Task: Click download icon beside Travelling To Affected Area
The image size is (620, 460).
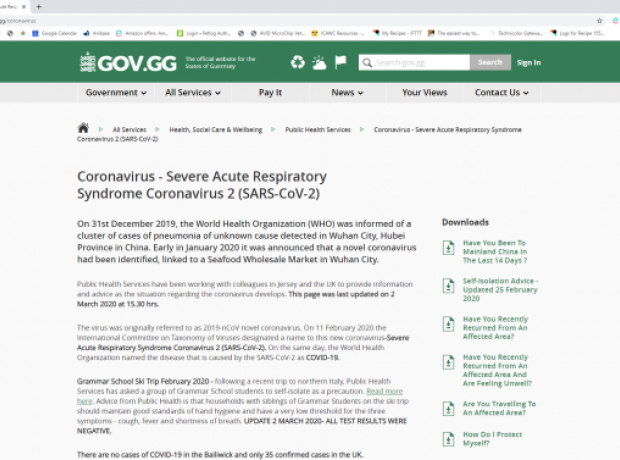Action: tap(448, 409)
